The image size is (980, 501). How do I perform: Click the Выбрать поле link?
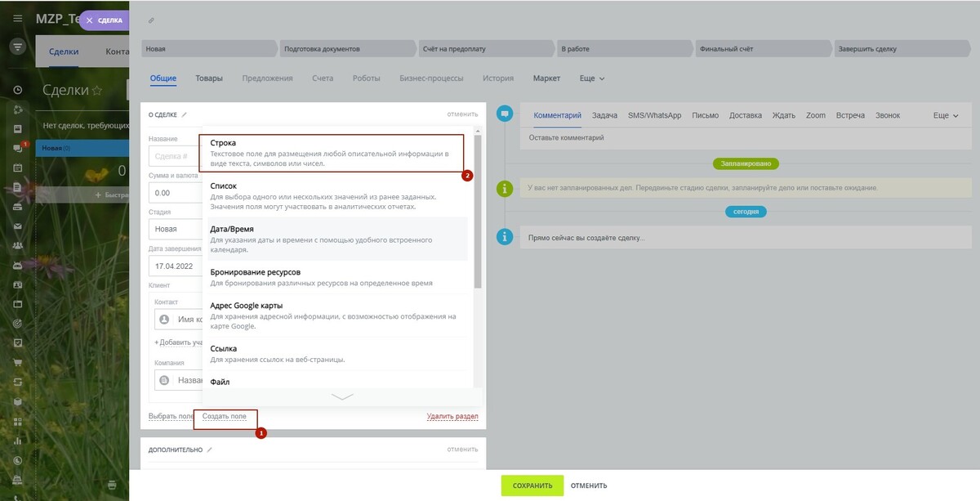pyautogui.click(x=171, y=416)
